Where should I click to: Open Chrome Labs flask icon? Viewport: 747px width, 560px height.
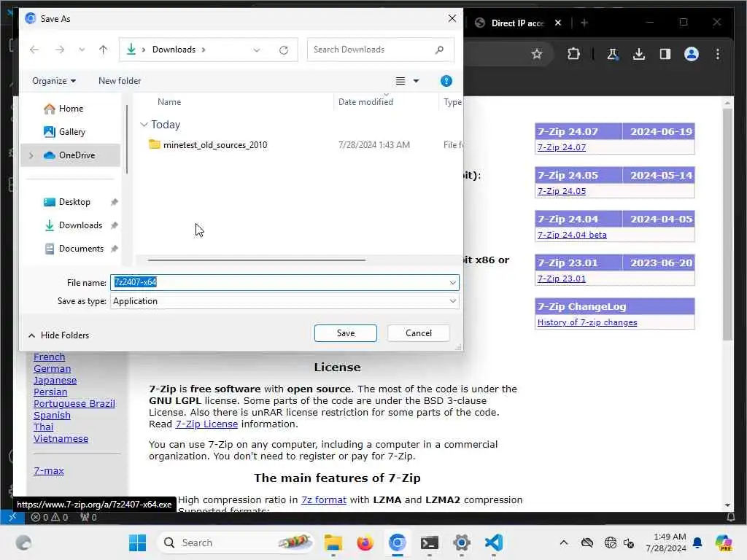(613, 54)
